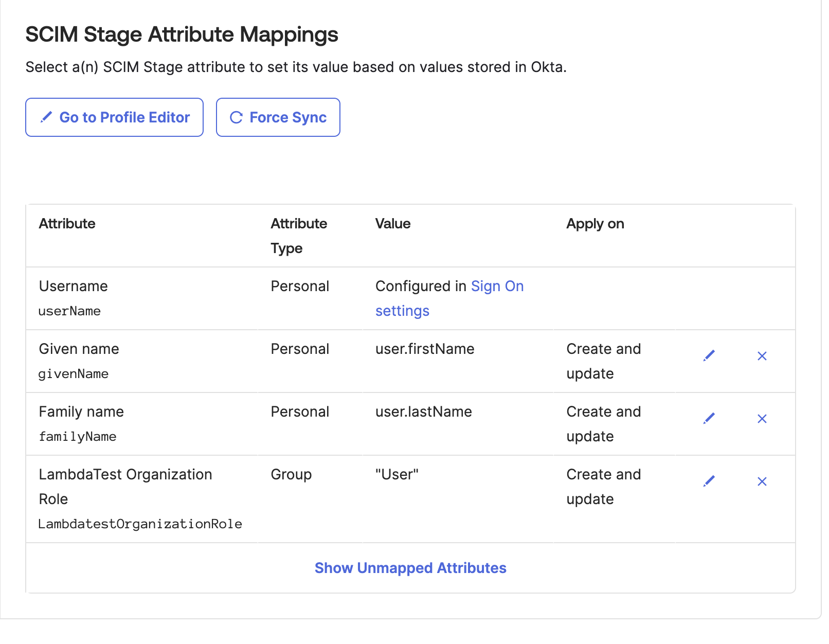Click the Attribute column header
Image resolution: width=829 pixels, height=644 pixels.
click(x=67, y=224)
